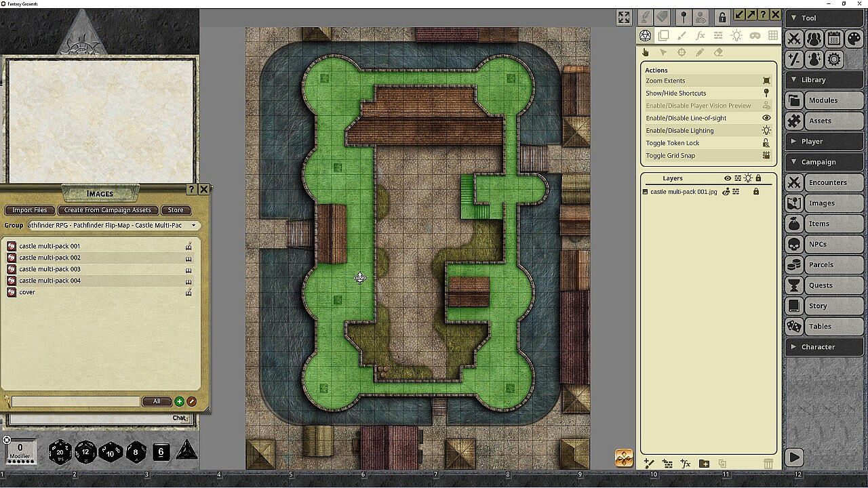Viewport: 868px width, 488px height.
Task: Open Images in the Campaign sidebar
Action: [x=825, y=203]
